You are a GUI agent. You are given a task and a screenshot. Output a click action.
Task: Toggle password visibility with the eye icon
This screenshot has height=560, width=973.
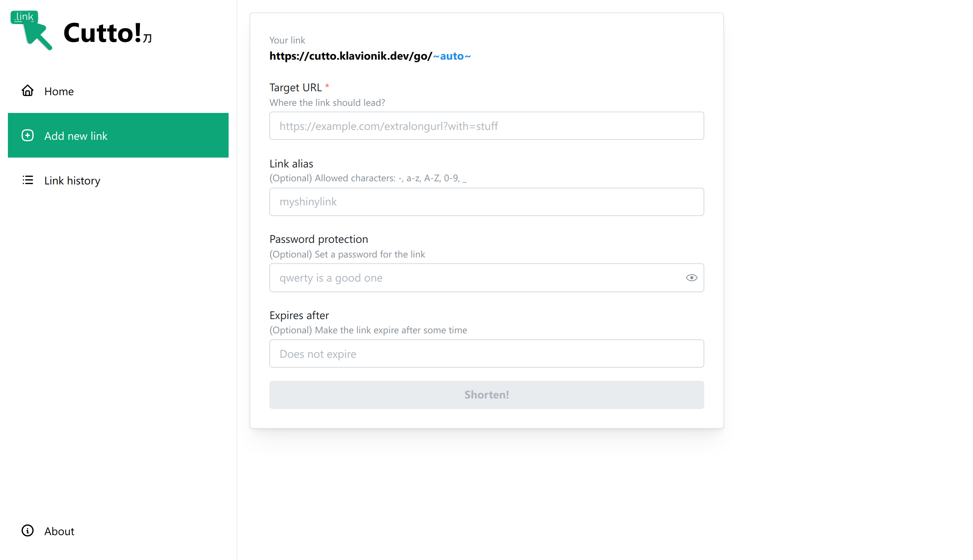(x=691, y=278)
